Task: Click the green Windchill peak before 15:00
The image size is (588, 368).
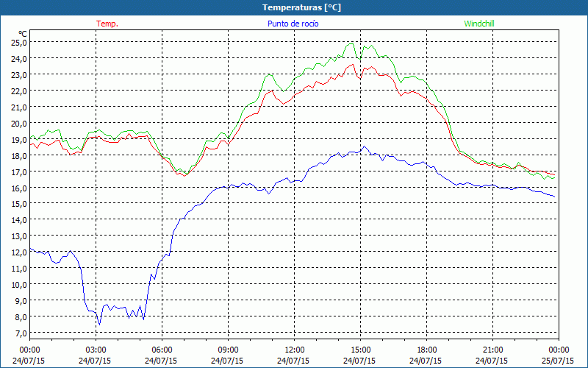Action: click(351, 44)
